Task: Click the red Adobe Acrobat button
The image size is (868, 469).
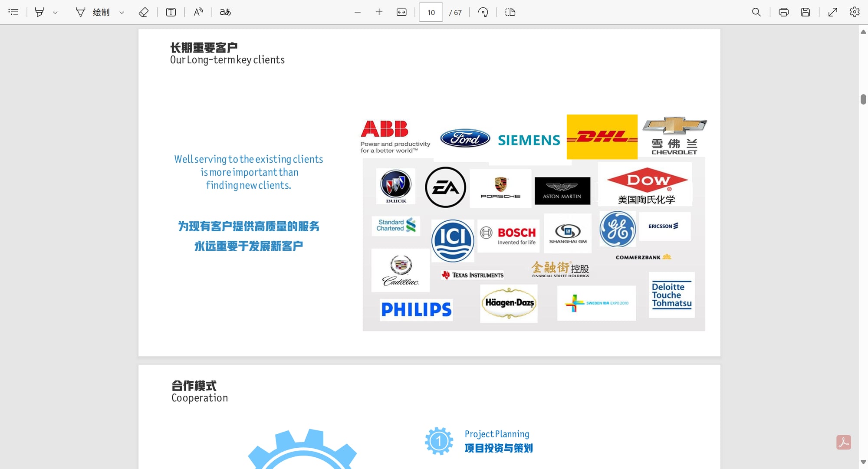Action: (x=844, y=443)
